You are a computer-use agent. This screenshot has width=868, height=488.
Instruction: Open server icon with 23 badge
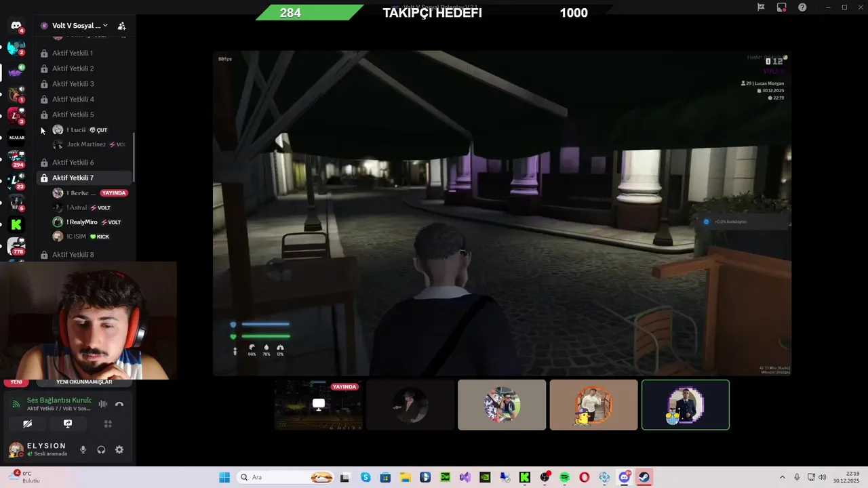(x=16, y=181)
